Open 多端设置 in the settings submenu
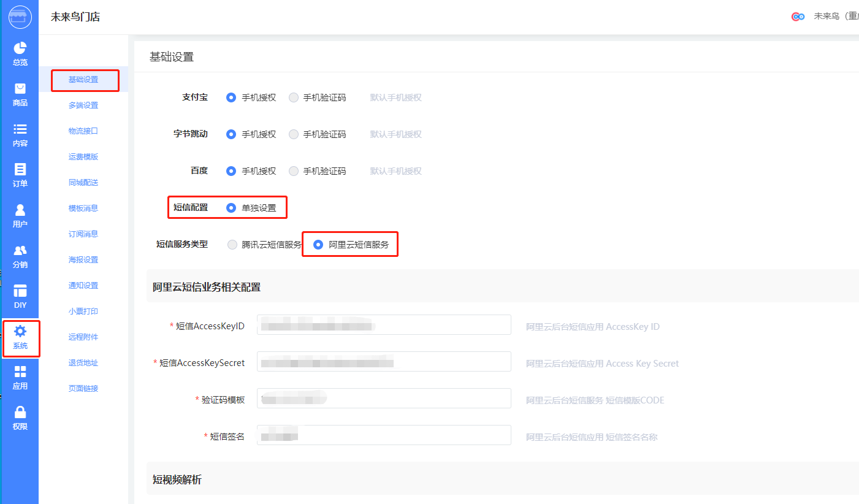This screenshot has width=859, height=504. 83,105
